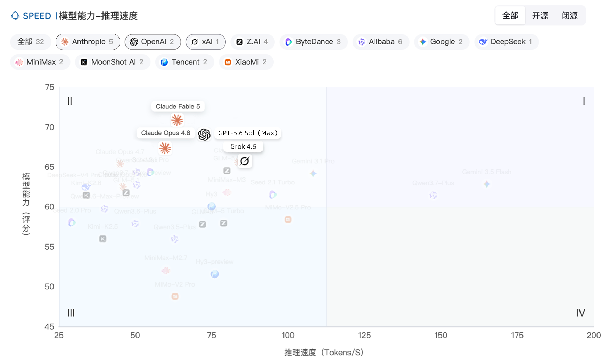609x364 pixels.
Task: Select the MiMo-V2 Pro data point
Action: tap(175, 296)
